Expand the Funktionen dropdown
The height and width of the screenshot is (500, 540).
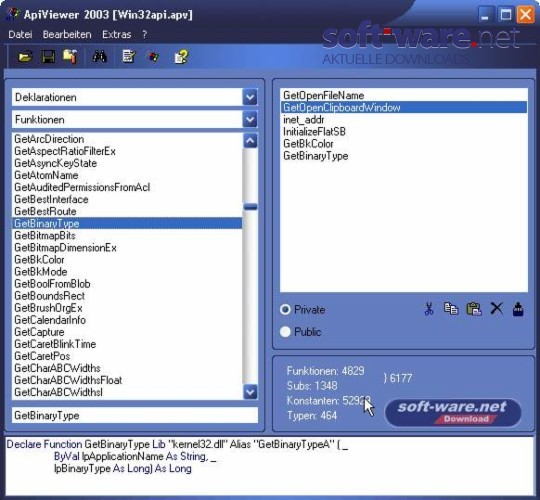(250, 120)
